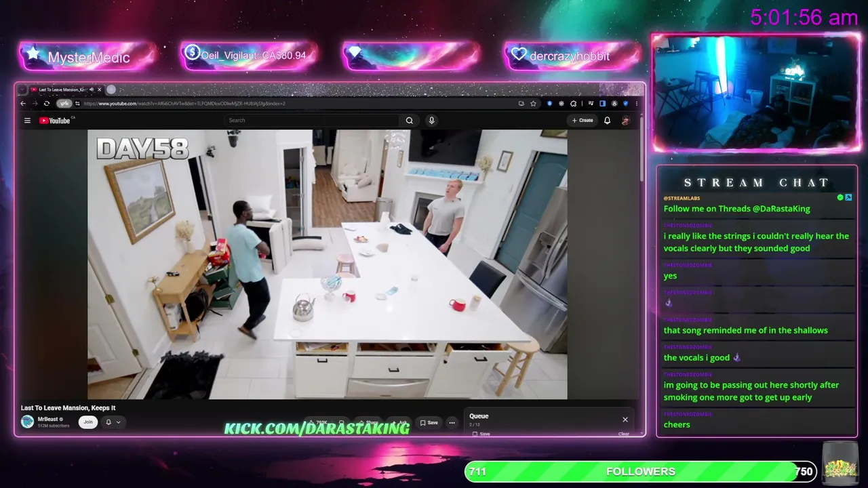Reload the page with the refresh icon
This screenshot has width=868, height=488.
(x=46, y=104)
